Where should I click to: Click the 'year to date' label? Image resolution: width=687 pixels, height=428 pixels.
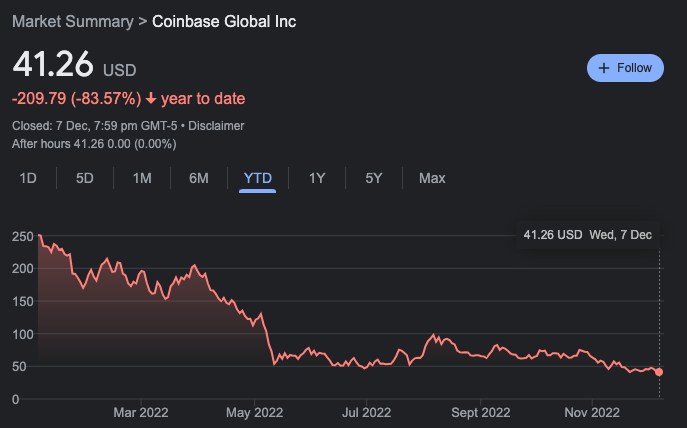coord(203,99)
